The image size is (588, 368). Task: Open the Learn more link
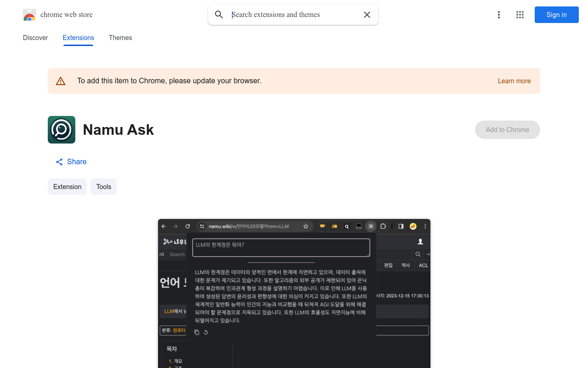point(514,81)
